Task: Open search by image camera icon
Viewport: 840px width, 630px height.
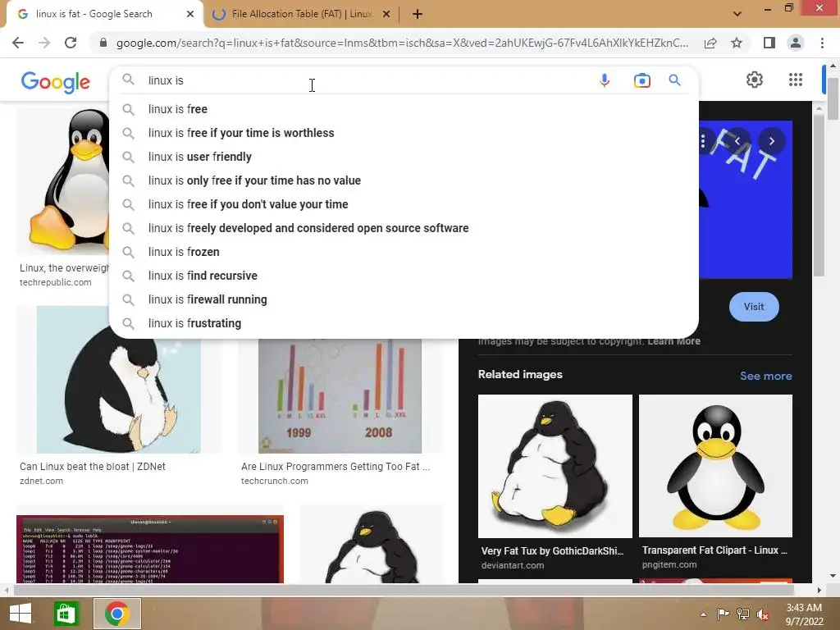Action: [x=641, y=80]
